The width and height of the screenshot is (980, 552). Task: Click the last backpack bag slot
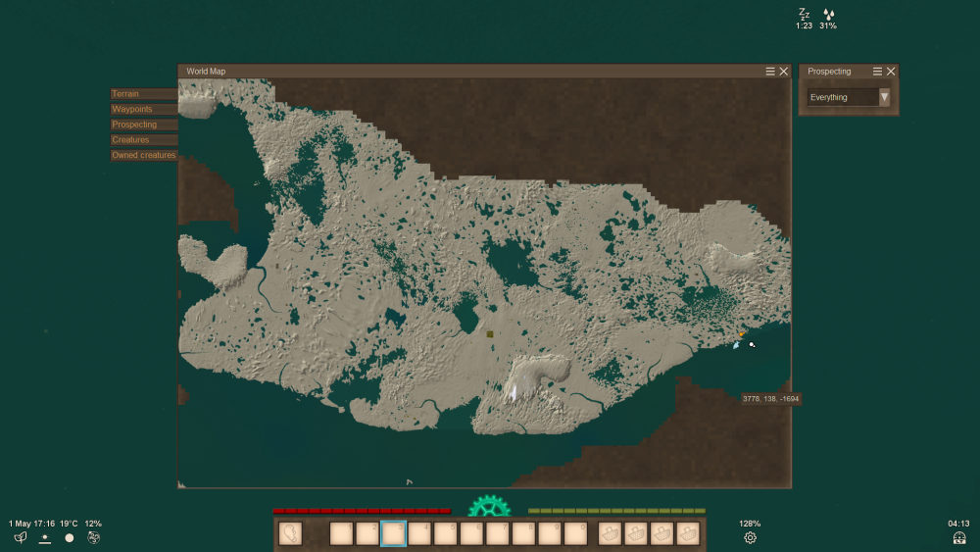click(688, 533)
